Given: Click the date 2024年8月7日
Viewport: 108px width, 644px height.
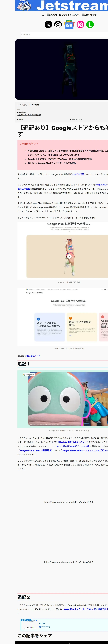Looking at the screenshot, I should pyautogui.click(x=22, y=105).
